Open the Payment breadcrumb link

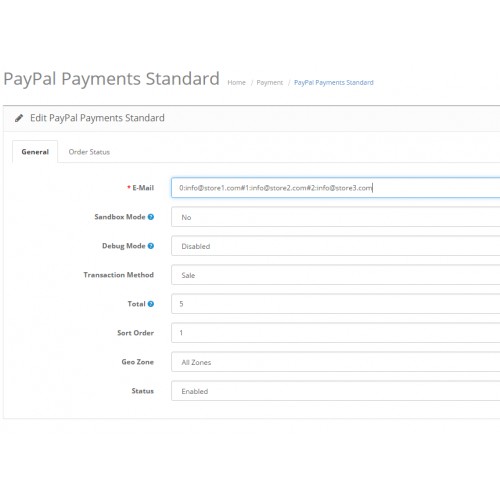point(269,83)
